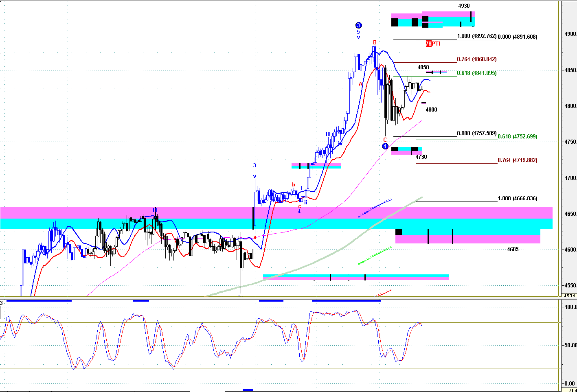577x392 pixels.
Task: Click the '0.764 (4860.842)' retracement label
Action: tap(477, 59)
